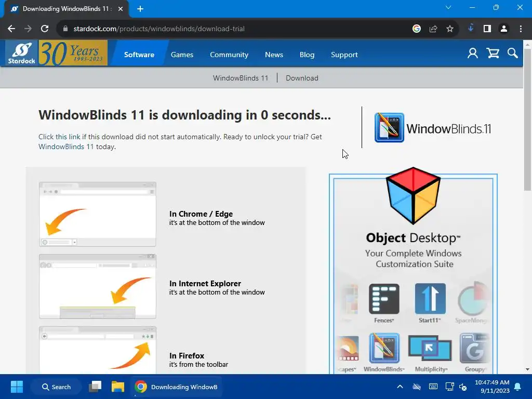532x399 pixels.
Task: Open the account user icon
Action: point(473,54)
